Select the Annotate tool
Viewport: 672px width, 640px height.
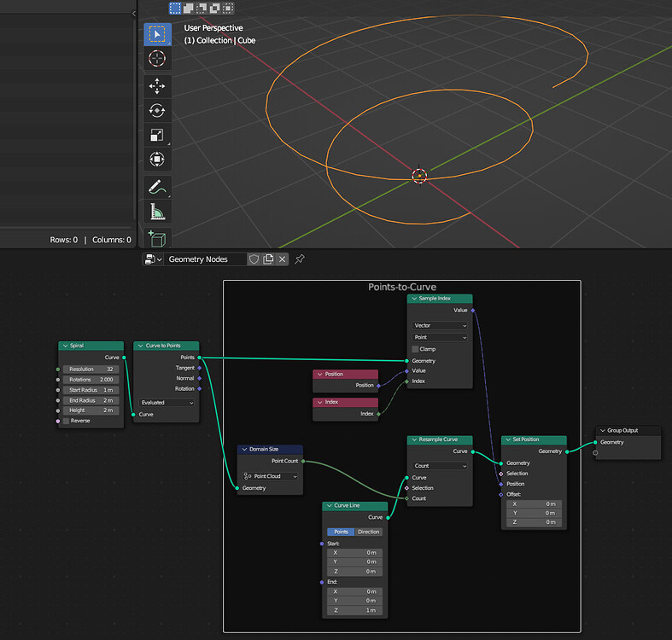(157, 187)
